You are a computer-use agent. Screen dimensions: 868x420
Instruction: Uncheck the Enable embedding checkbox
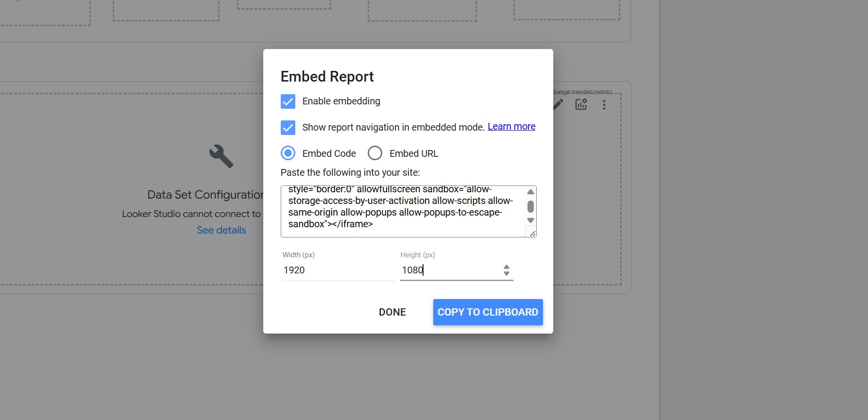[x=288, y=101]
